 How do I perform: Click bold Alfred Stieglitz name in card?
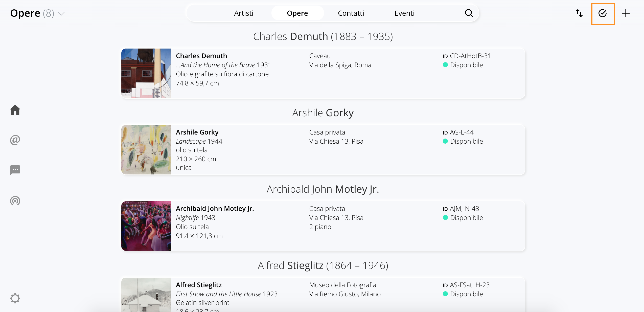(199, 285)
